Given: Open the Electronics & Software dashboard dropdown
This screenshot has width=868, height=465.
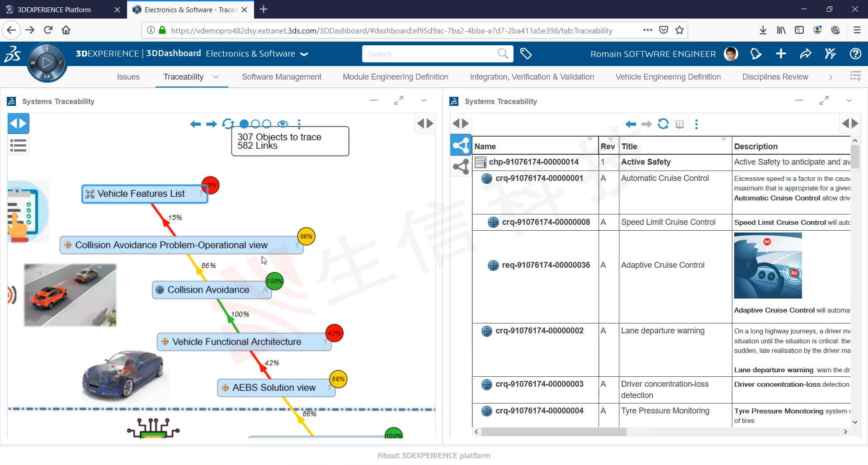Looking at the screenshot, I should coord(304,54).
